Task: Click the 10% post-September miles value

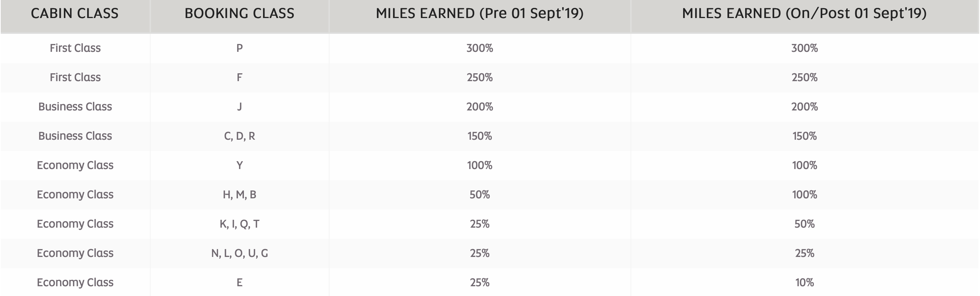Action: pos(804,282)
